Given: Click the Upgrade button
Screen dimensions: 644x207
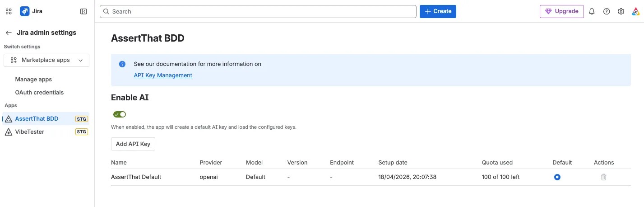Looking at the screenshot, I should [x=562, y=11].
